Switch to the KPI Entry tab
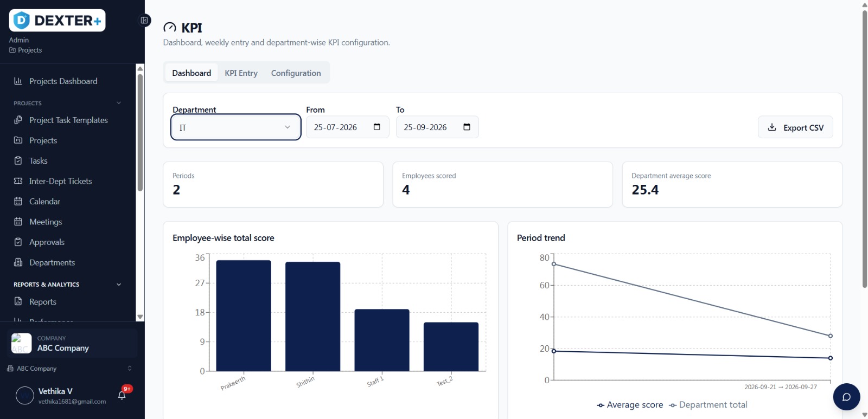This screenshot has width=868, height=419. tap(241, 73)
